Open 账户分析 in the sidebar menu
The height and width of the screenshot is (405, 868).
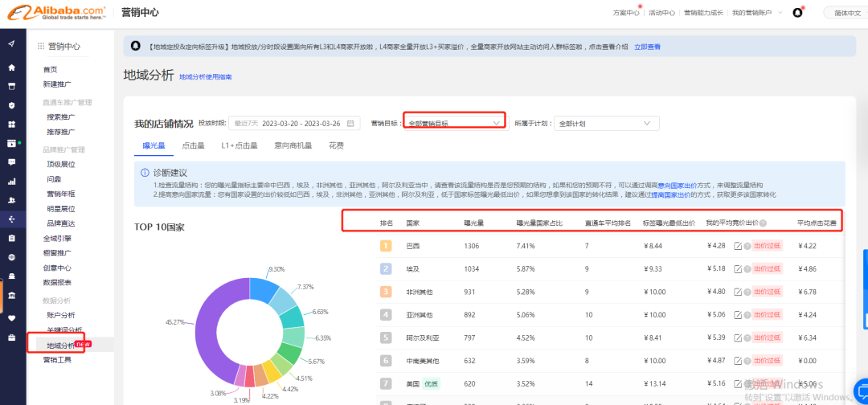pyautogui.click(x=61, y=315)
